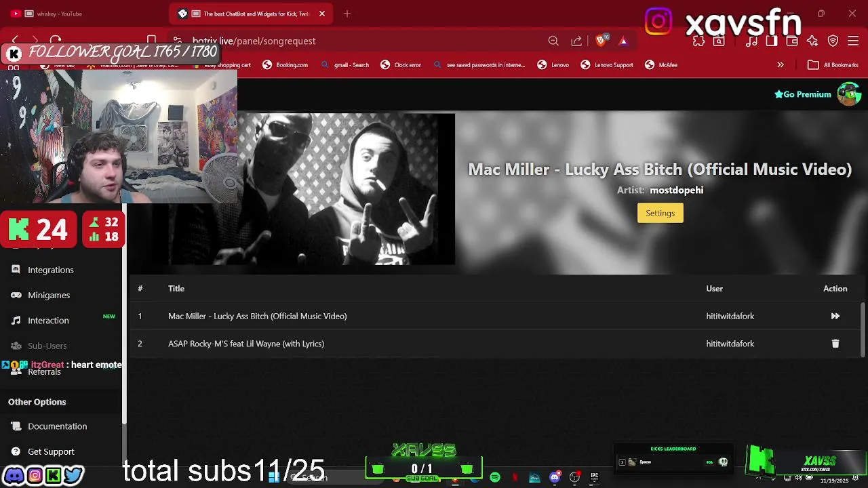
Task: Close the Botrix ChatBot and Widgets tab
Action: point(322,14)
